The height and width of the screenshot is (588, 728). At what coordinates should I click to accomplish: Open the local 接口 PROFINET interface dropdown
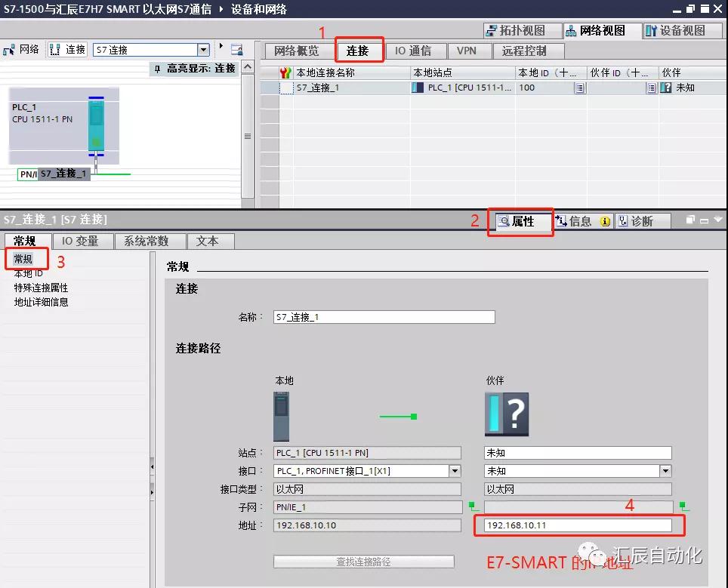455,471
